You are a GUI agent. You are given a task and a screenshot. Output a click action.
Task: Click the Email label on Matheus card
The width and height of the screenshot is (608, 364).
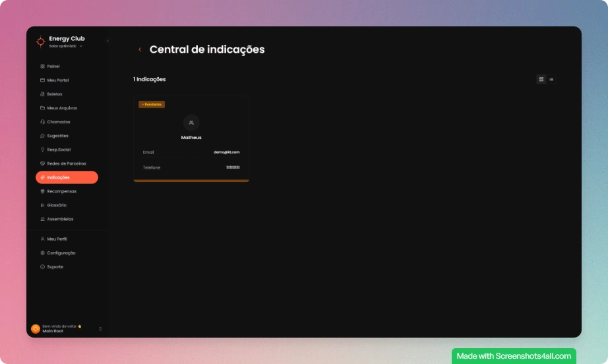tap(148, 152)
